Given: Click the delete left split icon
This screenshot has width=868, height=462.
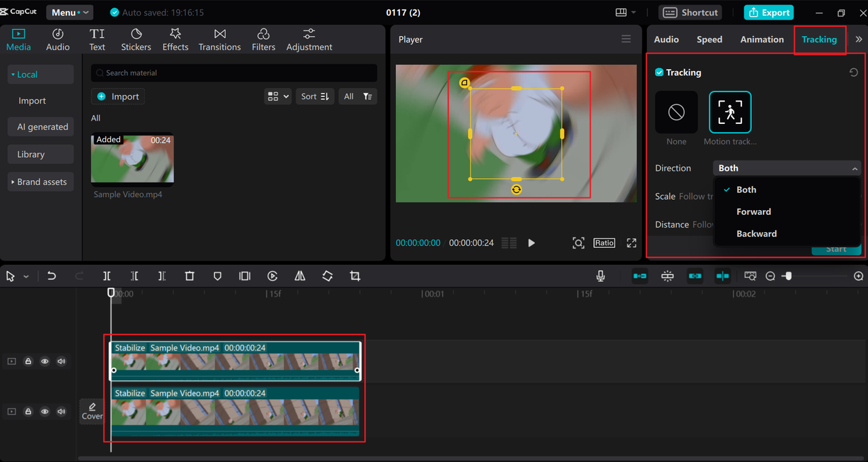Looking at the screenshot, I should coord(134,276).
